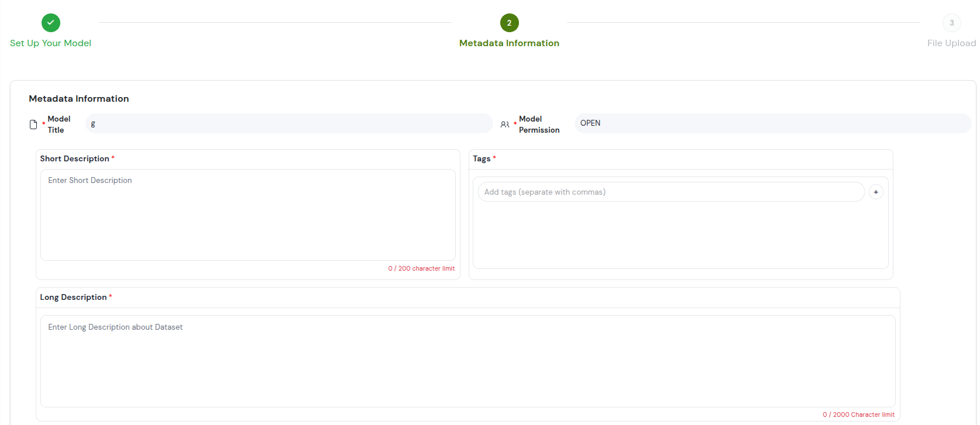The image size is (980, 425).
Task: Click the 0 / 2000 Character limit counter
Action: pos(858,414)
